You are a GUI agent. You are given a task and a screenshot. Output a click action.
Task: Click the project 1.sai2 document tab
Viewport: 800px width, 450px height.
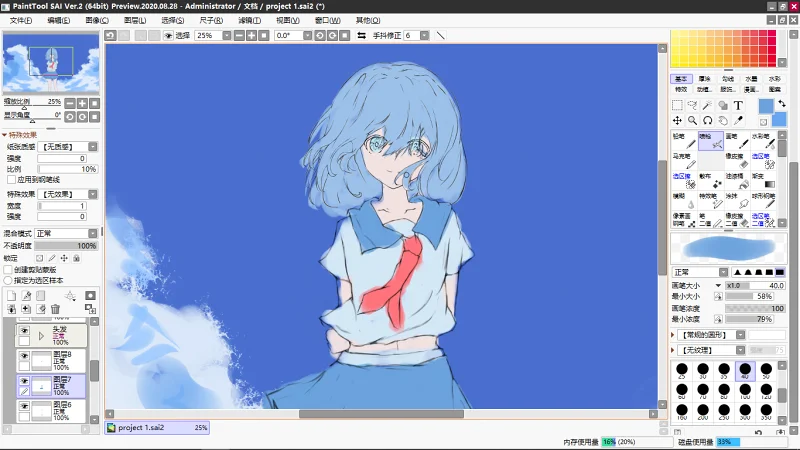(x=158, y=428)
